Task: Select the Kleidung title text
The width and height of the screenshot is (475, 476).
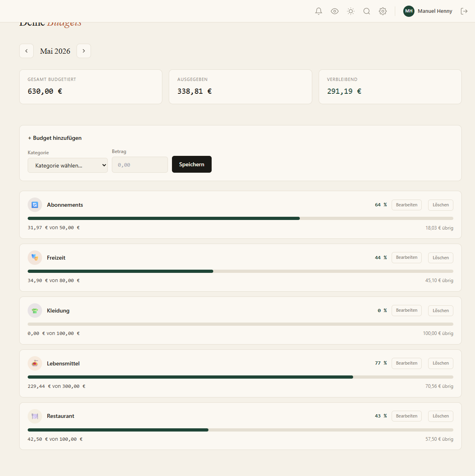Action: (58, 311)
